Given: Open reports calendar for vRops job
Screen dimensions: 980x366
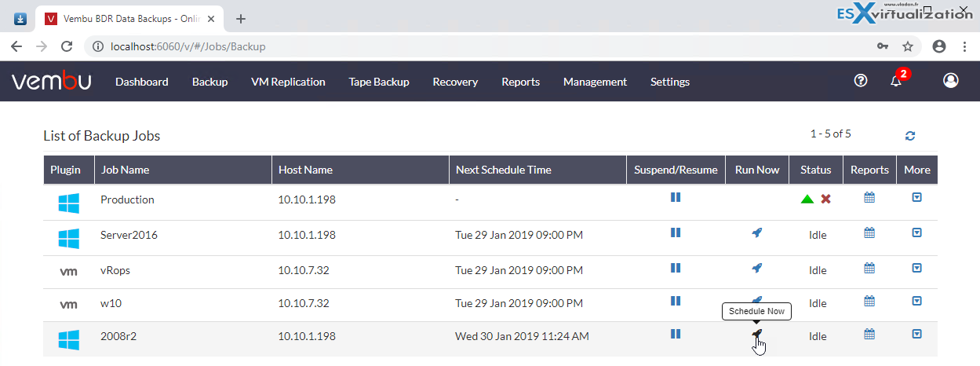Looking at the screenshot, I should (869, 268).
